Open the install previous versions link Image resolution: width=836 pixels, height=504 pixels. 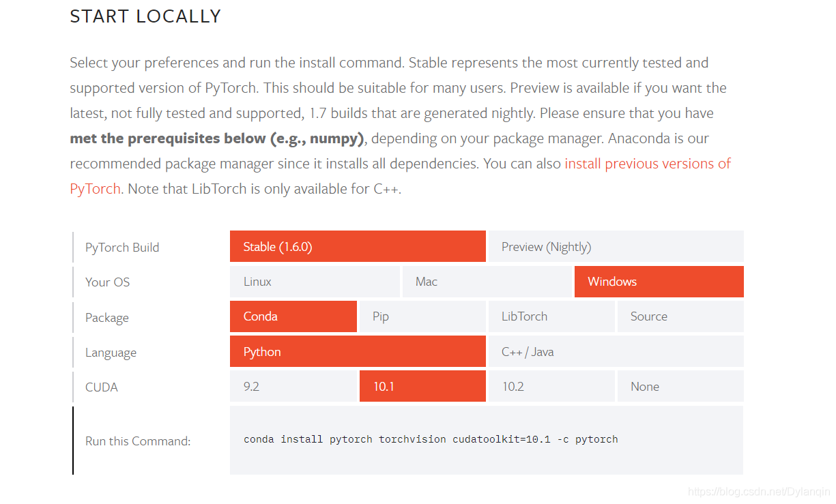[647, 164]
